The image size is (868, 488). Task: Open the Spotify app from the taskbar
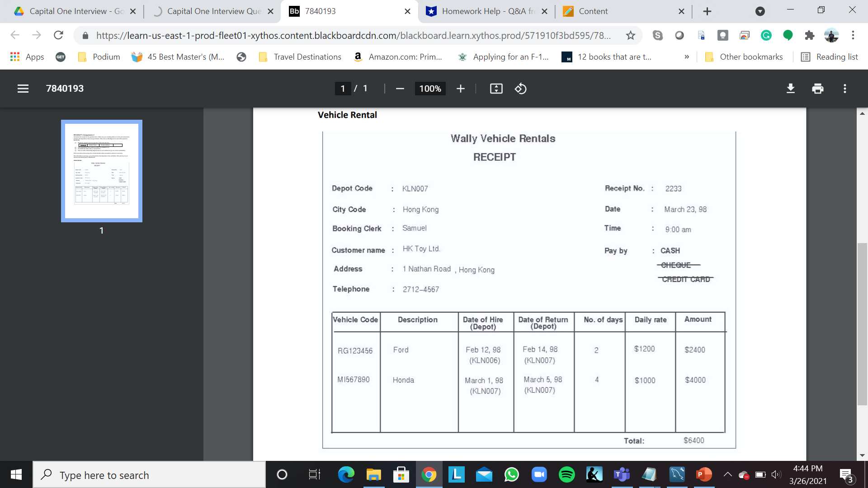[x=567, y=474]
